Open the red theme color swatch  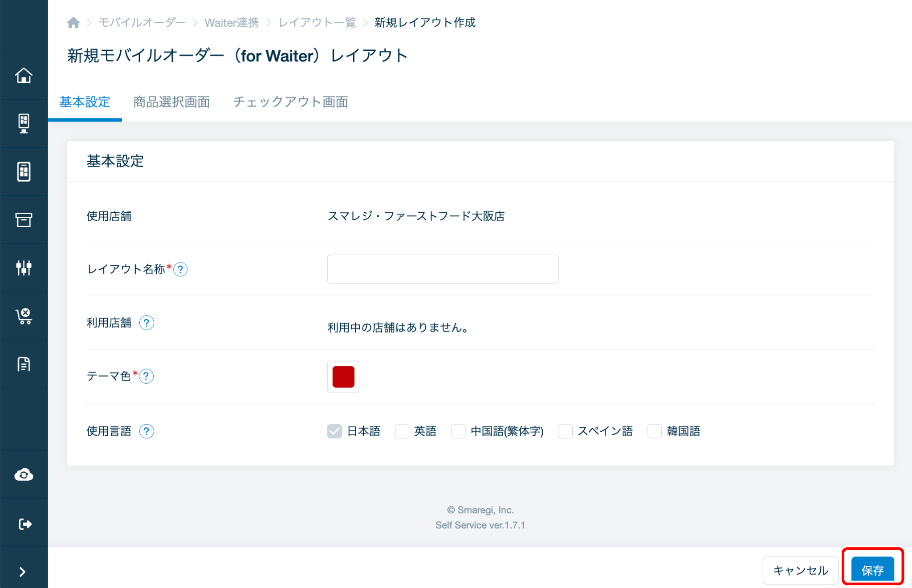[343, 377]
